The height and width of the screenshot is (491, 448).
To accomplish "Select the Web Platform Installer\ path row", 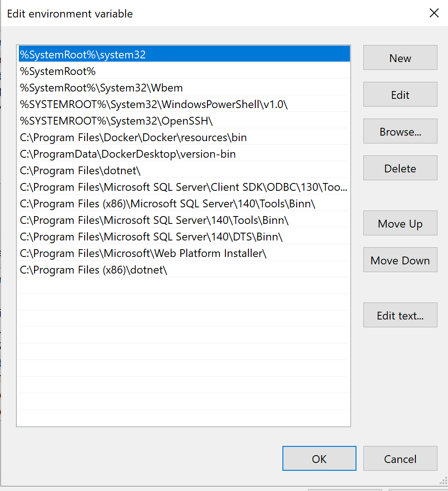I will [x=184, y=253].
